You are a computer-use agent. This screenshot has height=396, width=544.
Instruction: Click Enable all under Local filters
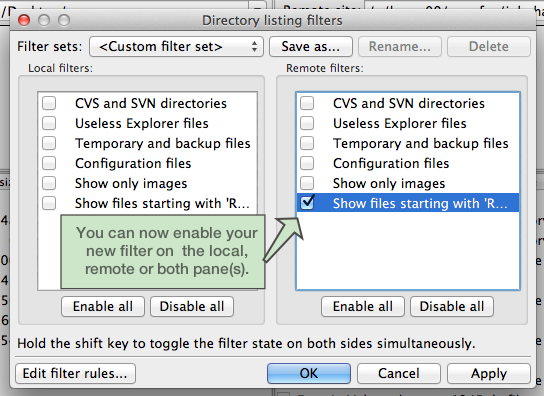(x=103, y=306)
